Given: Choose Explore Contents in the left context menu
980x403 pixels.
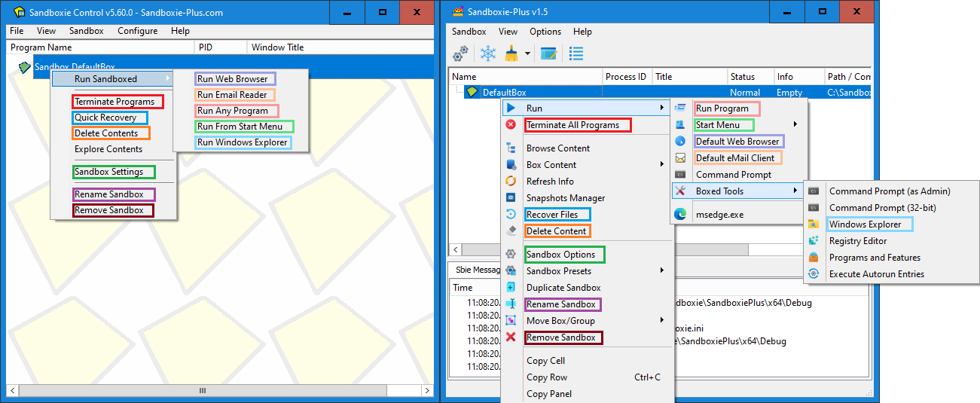Looking at the screenshot, I should coord(108,149).
